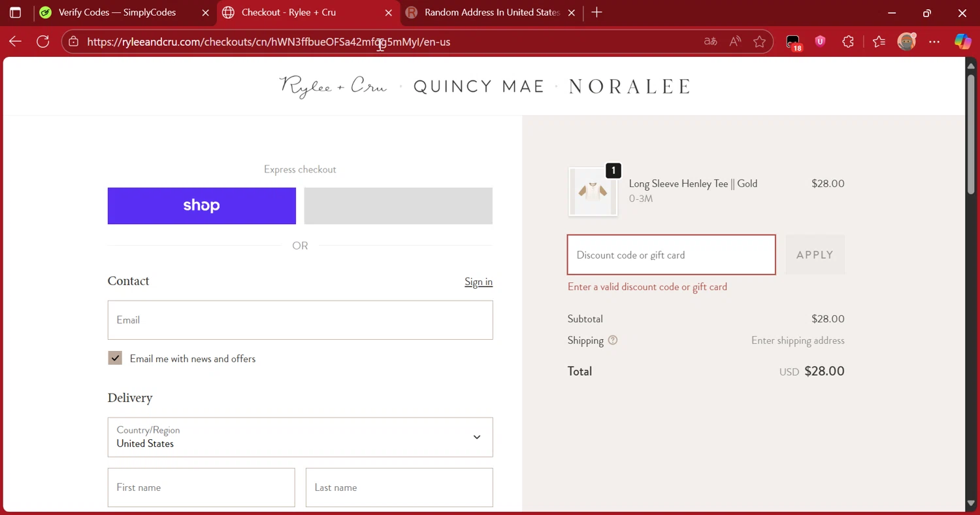Click the browser address bar URL
The width and height of the screenshot is (980, 515).
coord(269,42)
